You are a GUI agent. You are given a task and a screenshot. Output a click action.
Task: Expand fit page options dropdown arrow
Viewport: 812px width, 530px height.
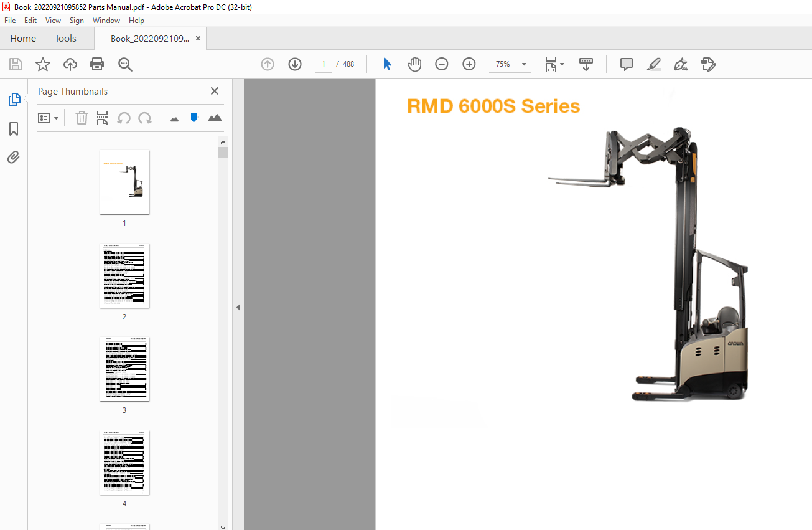tap(562, 64)
